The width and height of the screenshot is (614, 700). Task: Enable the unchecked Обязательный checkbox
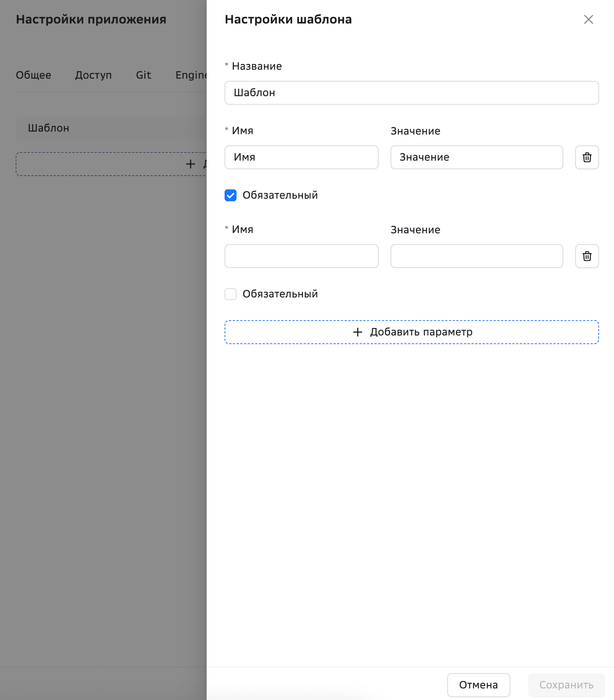[x=231, y=294]
